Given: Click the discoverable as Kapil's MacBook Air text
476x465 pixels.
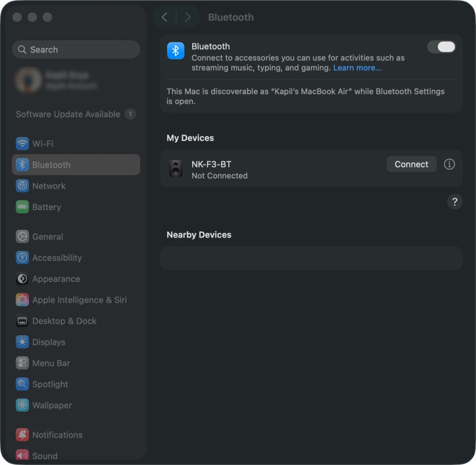Looking at the screenshot, I should coord(305,96).
